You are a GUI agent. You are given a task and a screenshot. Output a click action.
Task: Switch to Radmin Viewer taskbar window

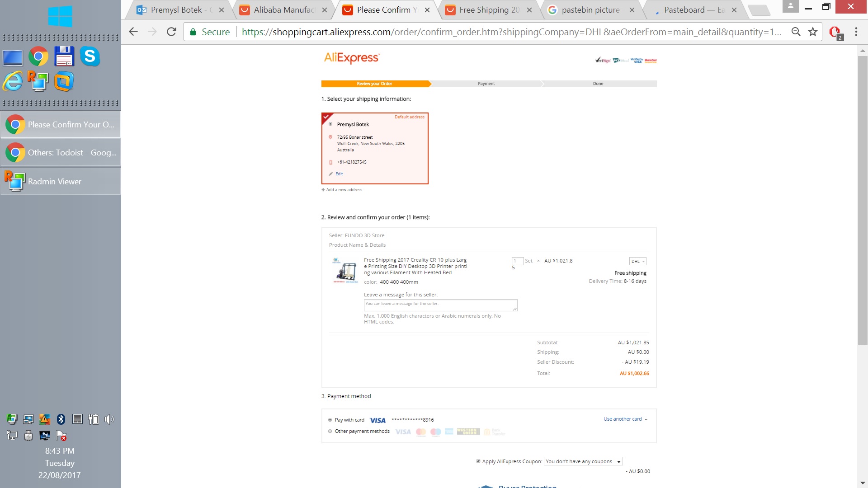[61, 181]
